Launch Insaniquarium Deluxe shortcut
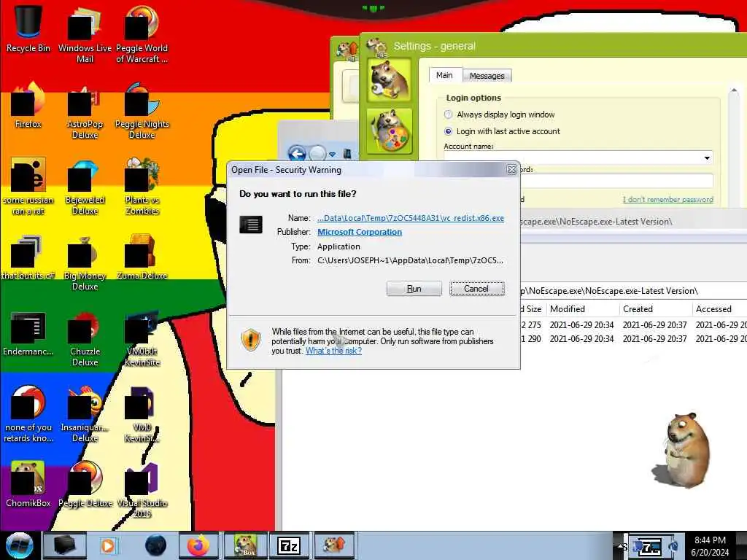The height and width of the screenshot is (560, 747). click(x=85, y=413)
